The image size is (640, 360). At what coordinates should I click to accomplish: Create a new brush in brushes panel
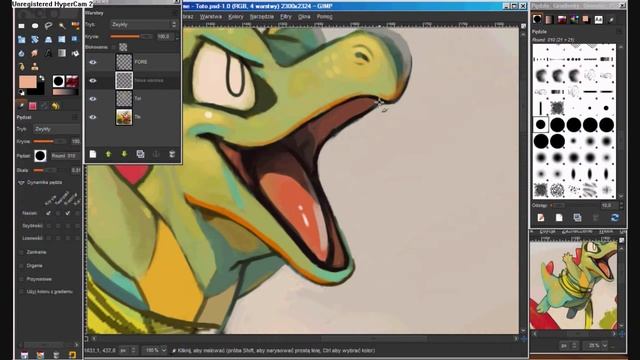click(x=559, y=218)
